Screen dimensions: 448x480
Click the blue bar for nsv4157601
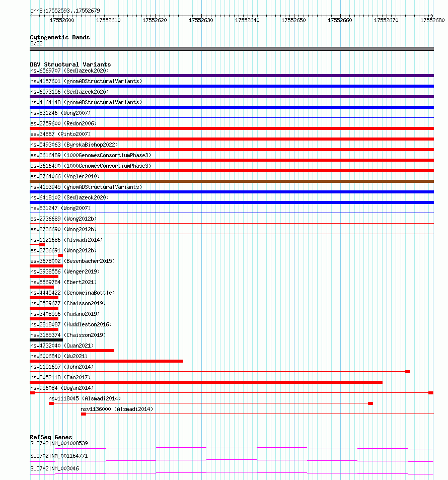point(232,86)
